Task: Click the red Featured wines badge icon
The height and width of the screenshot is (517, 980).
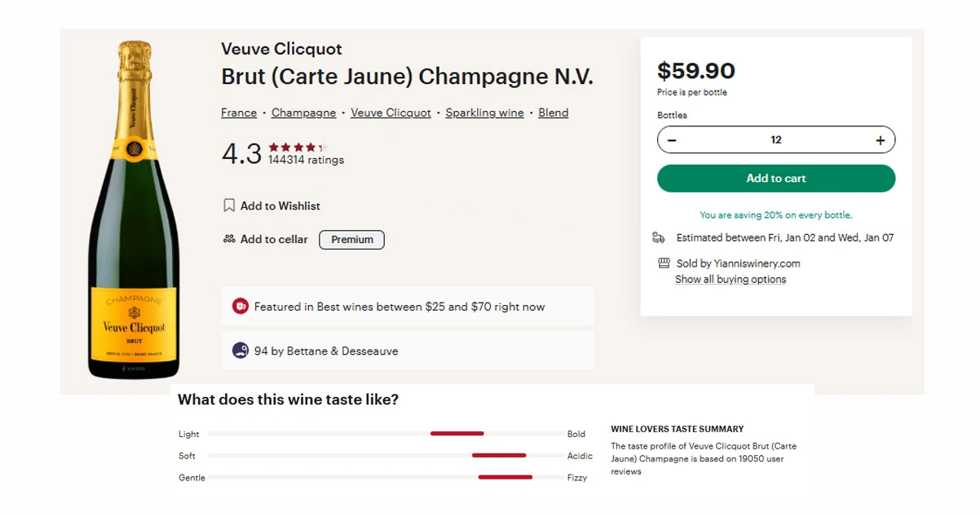Action: coord(241,307)
